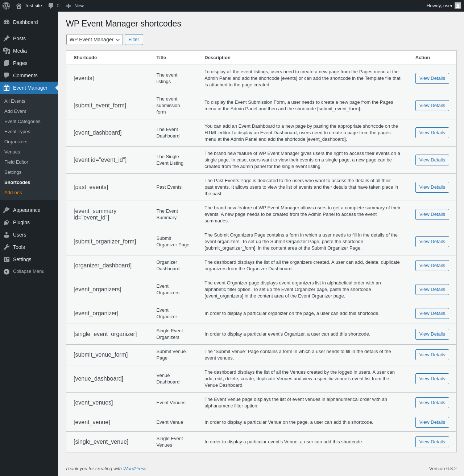
Task: Click Howdy, user account text
Action: pos(439,6)
